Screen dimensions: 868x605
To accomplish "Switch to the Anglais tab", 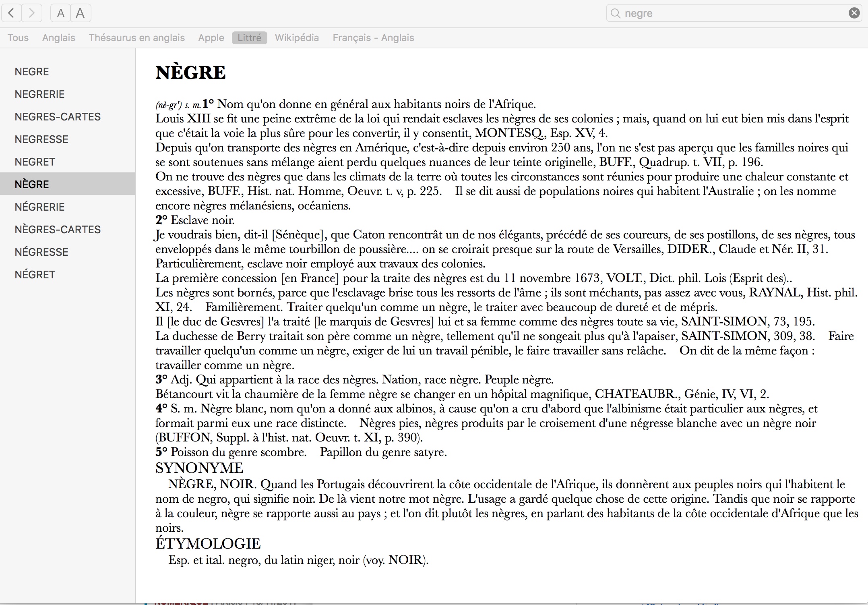I will 59,38.
